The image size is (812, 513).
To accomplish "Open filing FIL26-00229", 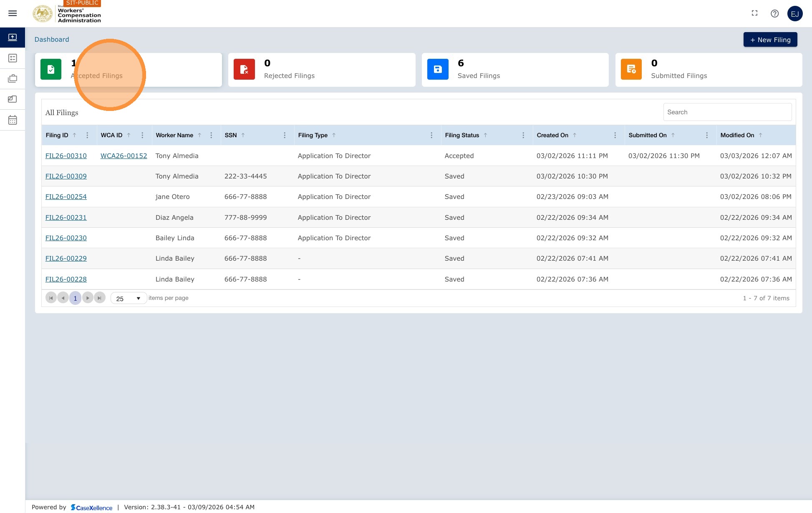I will click(x=66, y=259).
